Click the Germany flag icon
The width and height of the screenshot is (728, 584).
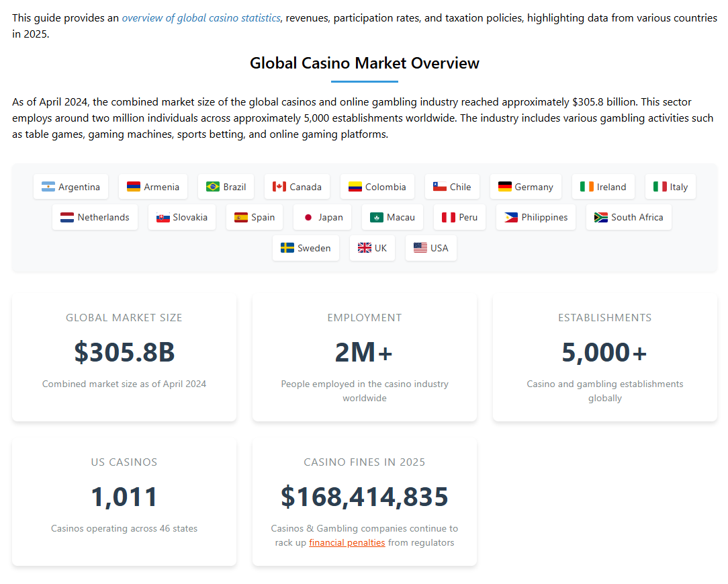(x=504, y=187)
